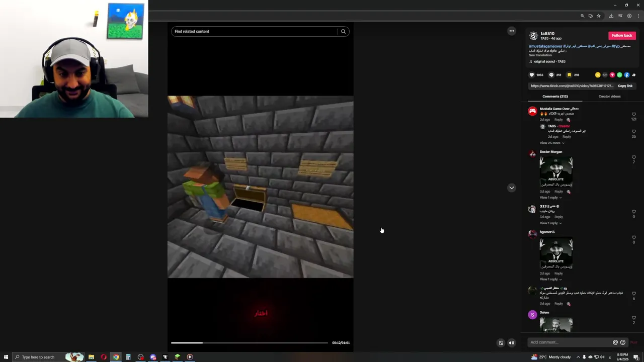The height and width of the screenshot is (362, 644).
Task: Bookmark the video via favorites icon showing 218
Action: click(x=569, y=75)
